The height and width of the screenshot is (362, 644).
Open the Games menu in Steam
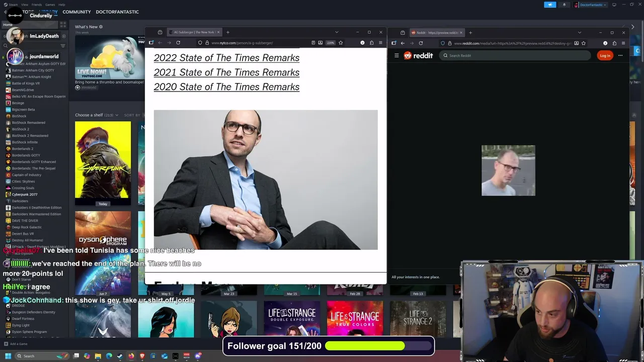[x=50, y=5]
